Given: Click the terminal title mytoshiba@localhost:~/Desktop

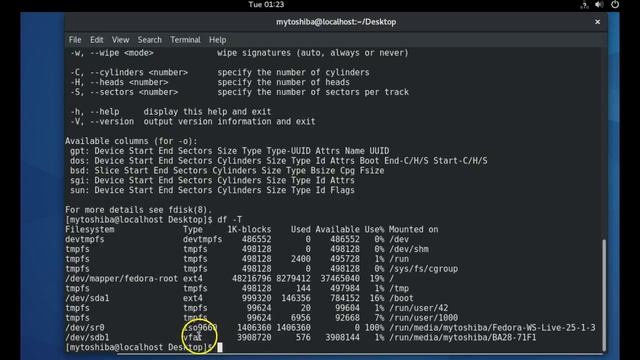Looking at the screenshot, I should (336, 22).
